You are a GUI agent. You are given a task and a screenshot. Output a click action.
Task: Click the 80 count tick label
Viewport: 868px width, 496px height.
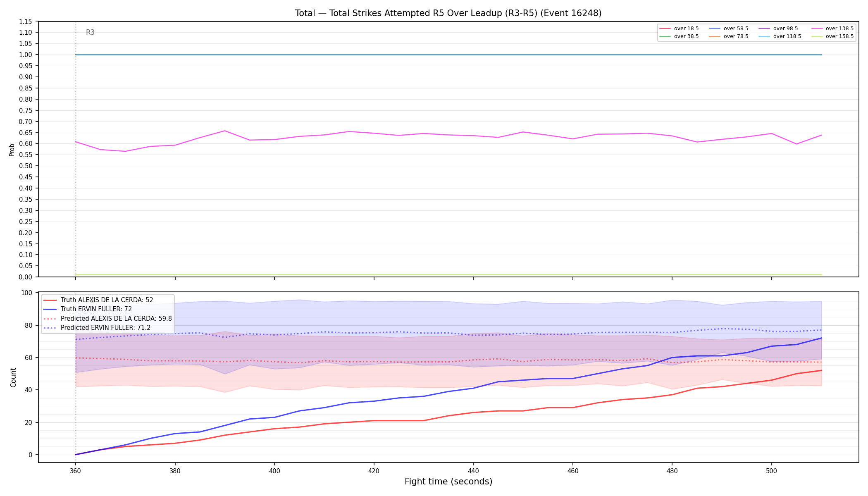coord(29,325)
